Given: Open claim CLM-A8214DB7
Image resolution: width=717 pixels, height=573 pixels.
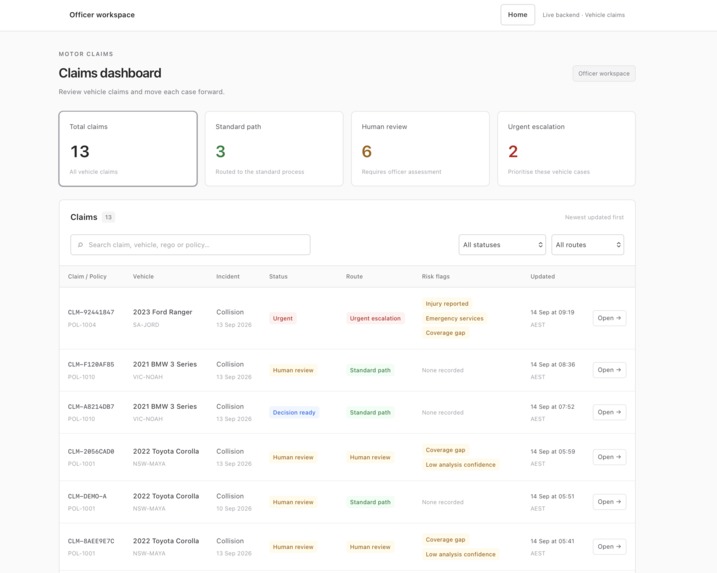Looking at the screenshot, I should click(x=609, y=412).
